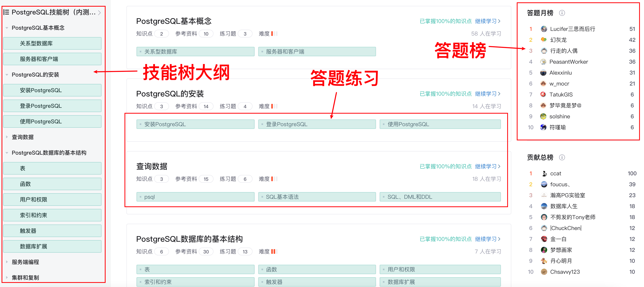Click 继续学习 in PostgreSQL数据库的基本结构 card
644x287 pixels.
487,239
